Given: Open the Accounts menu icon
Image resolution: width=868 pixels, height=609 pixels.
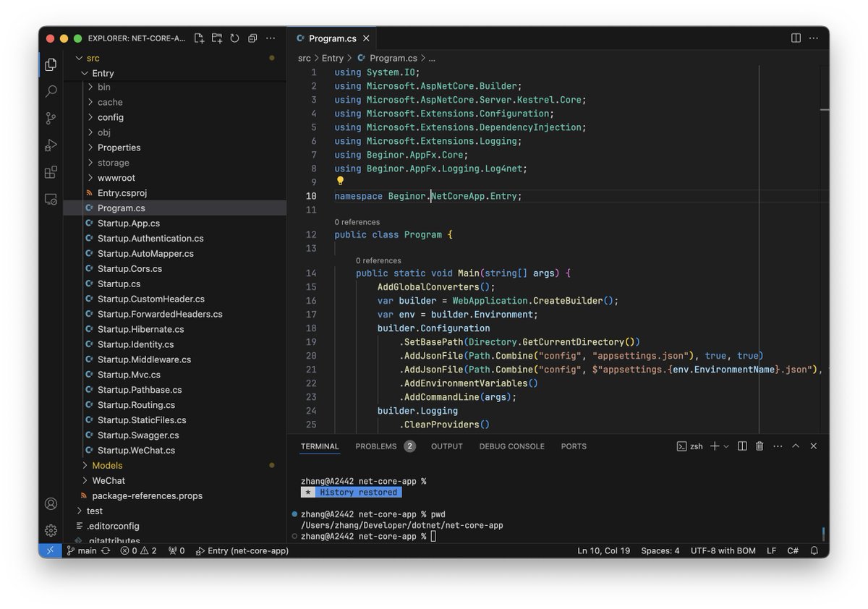Looking at the screenshot, I should coord(51,503).
